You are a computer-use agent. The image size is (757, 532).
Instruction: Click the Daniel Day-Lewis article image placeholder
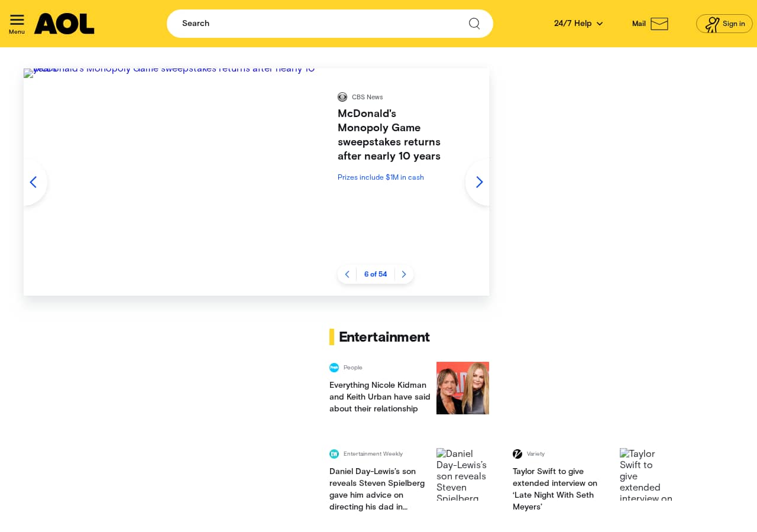(462, 474)
